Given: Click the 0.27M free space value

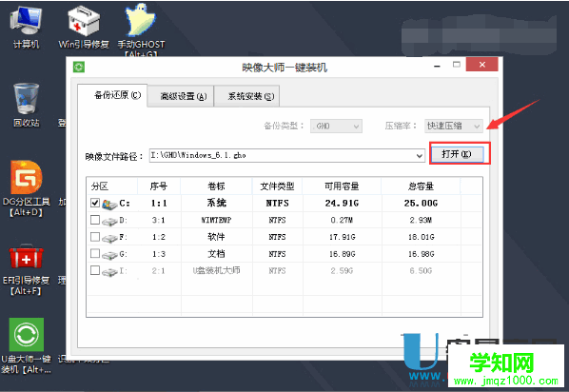Looking at the screenshot, I should [x=342, y=221].
